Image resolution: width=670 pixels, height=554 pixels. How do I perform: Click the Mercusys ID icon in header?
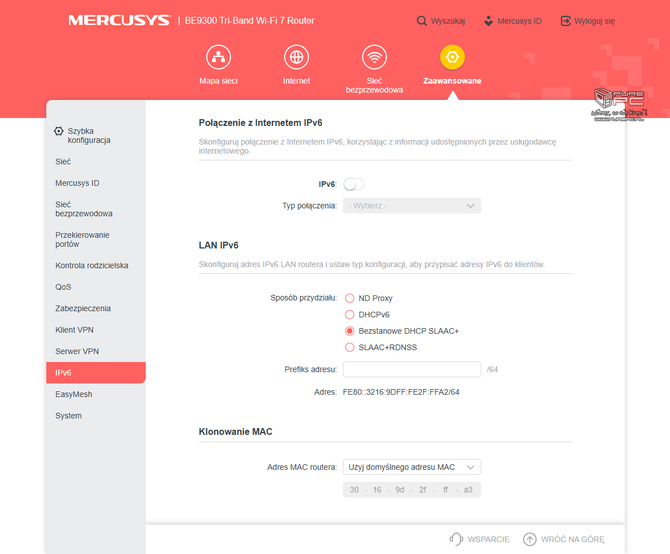tap(488, 21)
